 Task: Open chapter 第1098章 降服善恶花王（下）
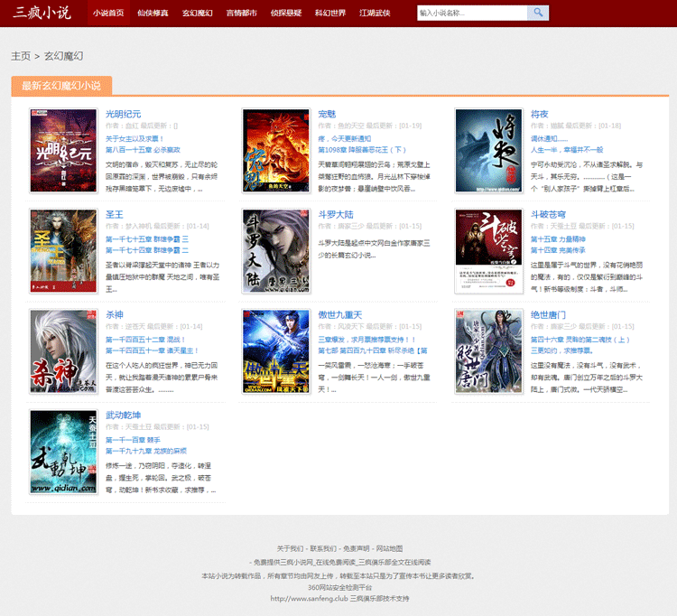point(362,150)
